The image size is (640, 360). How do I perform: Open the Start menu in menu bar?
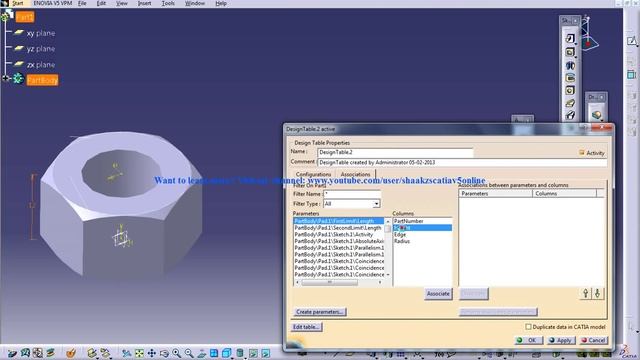tap(18, 3)
